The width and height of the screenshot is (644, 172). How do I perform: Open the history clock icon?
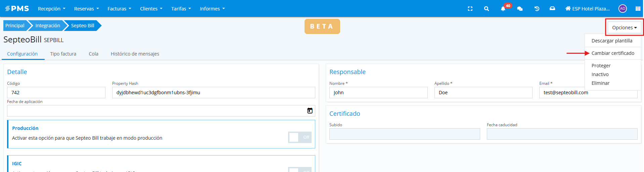tap(537, 9)
